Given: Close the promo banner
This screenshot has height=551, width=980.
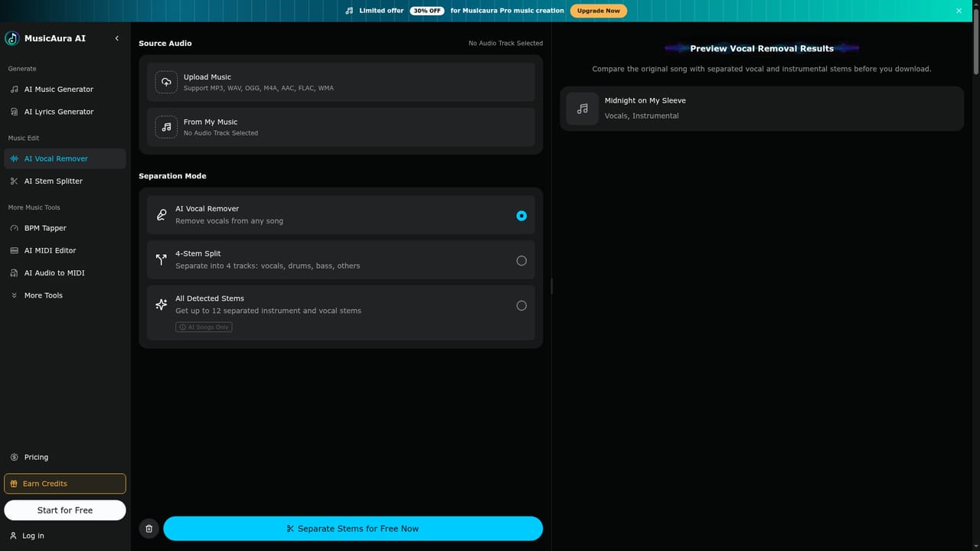Looking at the screenshot, I should 959,11.
